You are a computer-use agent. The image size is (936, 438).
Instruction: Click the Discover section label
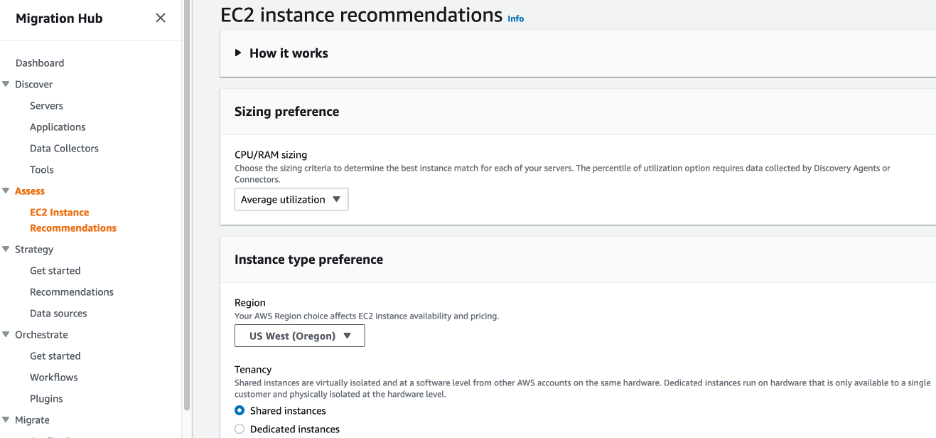34,84
